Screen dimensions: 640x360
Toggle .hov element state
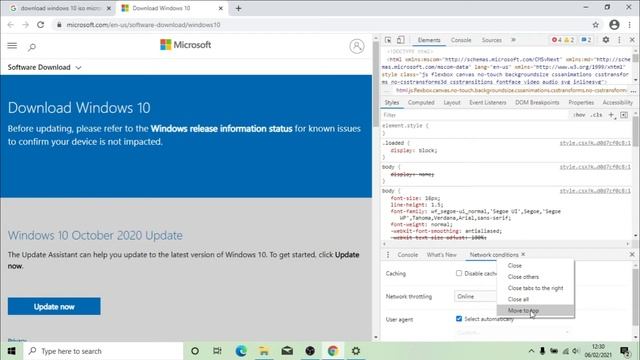(x=579, y=115)
